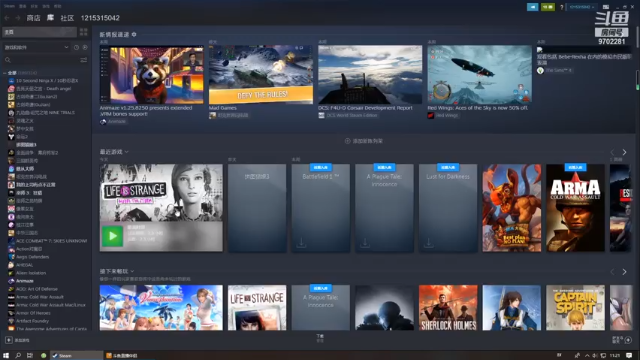
Task: Expand the recent games shelf dropdown arrow
Action: [x=127, y=152]
